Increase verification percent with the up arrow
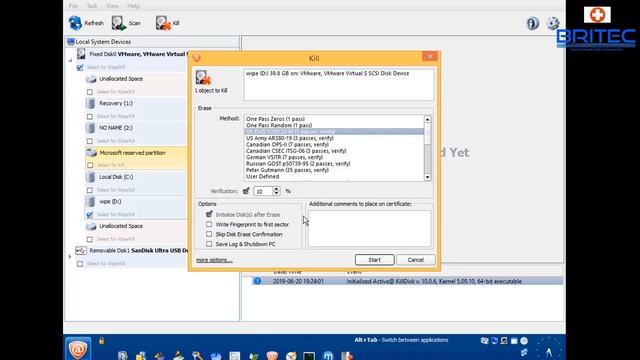 tap(276, 189)
